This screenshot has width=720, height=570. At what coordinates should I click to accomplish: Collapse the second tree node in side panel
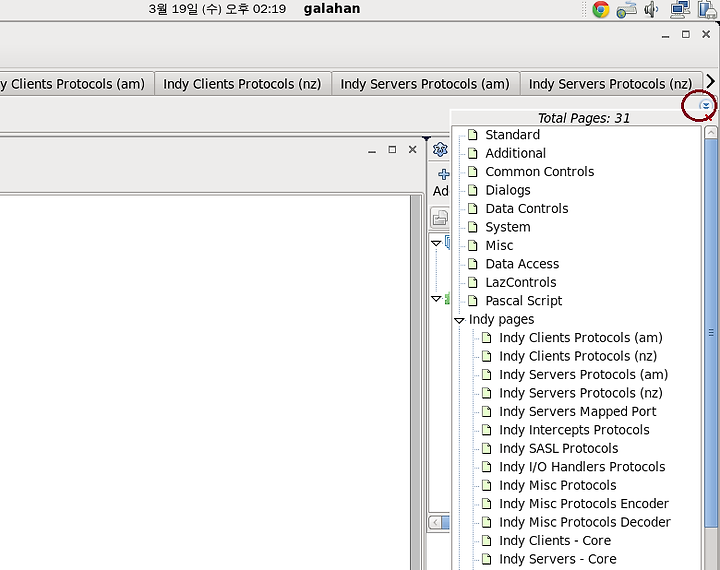point(436,299)
